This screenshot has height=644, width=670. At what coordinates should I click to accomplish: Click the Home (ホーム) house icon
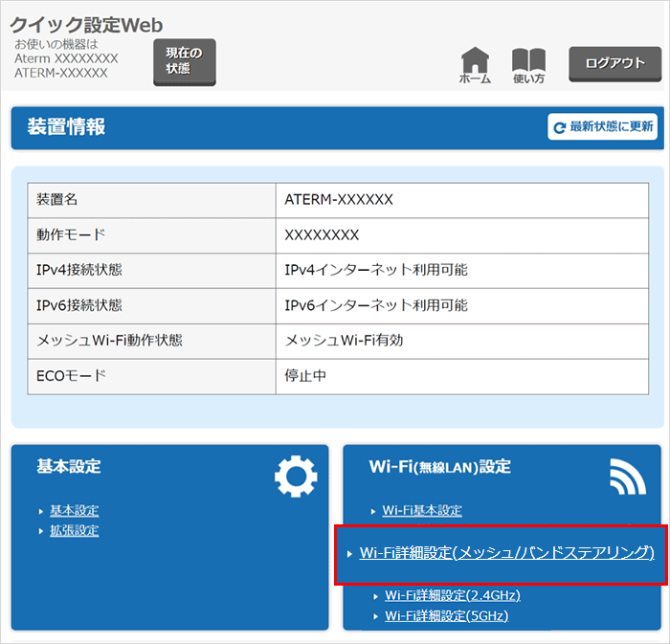(x=475, y=63)
